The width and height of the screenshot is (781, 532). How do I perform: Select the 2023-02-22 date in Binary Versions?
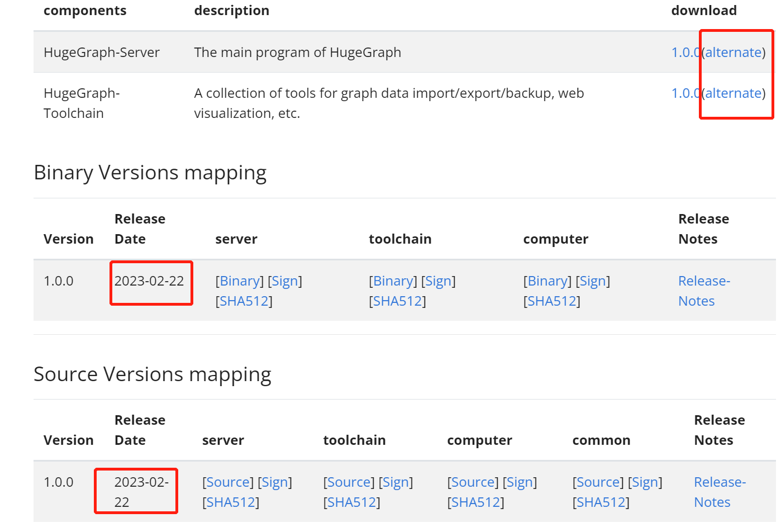pos(149,281)
